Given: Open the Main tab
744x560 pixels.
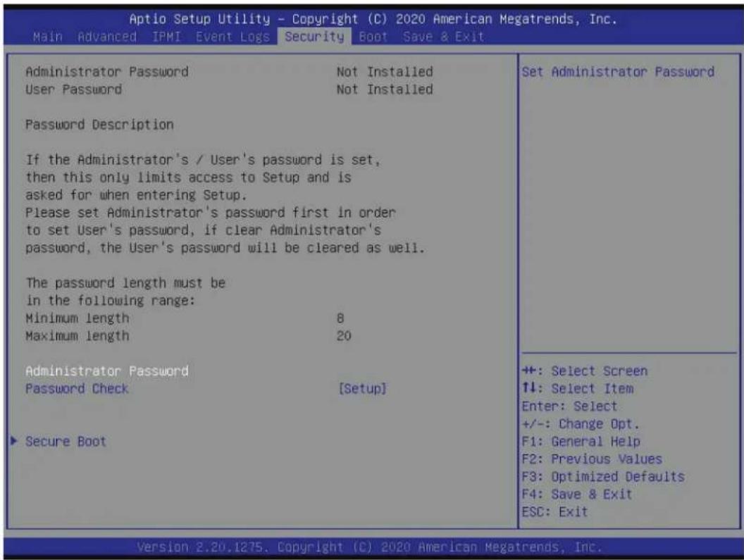Looking at the screenshot, I should (x=47, y=37).
